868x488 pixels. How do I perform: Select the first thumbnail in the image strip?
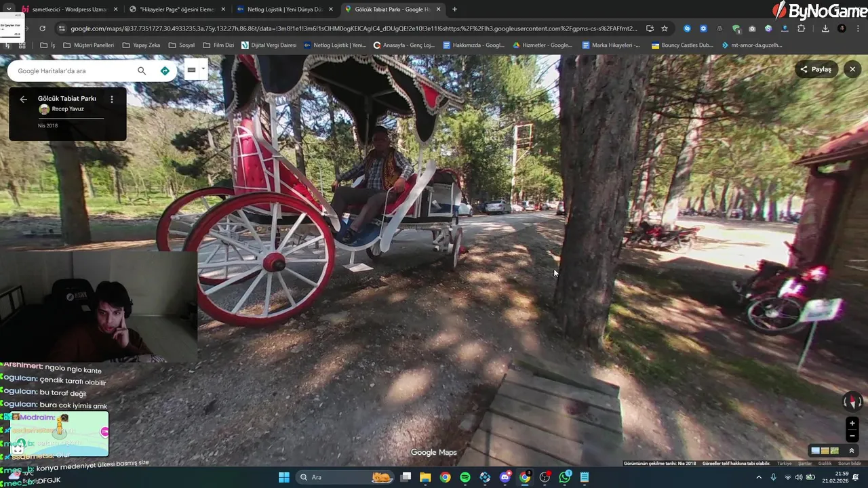tap(816, 451)
